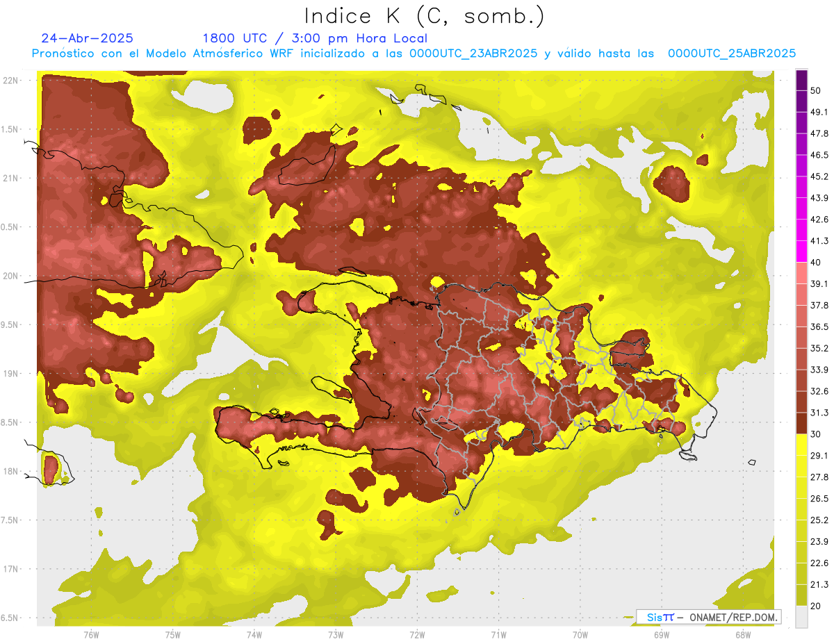Screen dimensions: 834x644
Task: Click the latitude label '17N'
Action: [x=10, y=569]
